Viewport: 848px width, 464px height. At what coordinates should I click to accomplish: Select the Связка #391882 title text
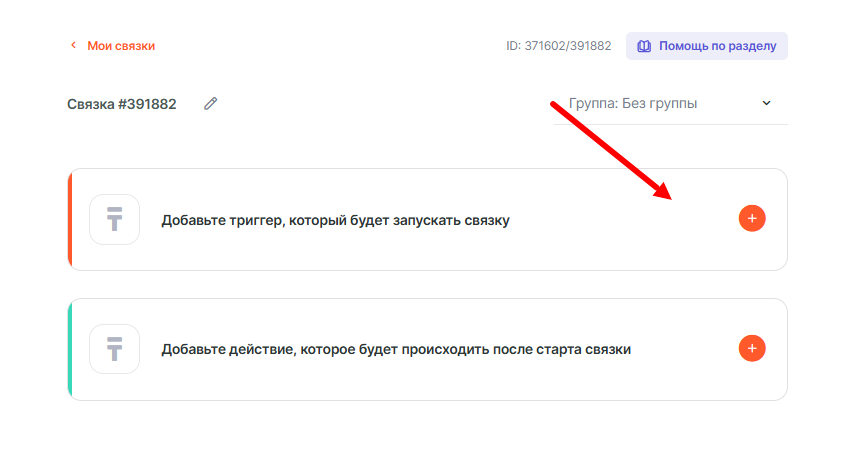tap(122, 104)
